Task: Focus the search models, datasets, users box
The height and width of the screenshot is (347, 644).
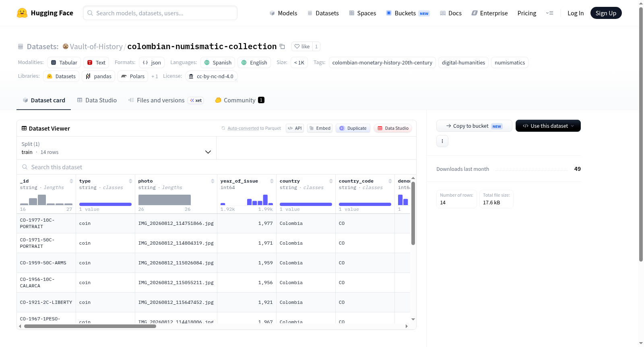Action: pos(160,13)
